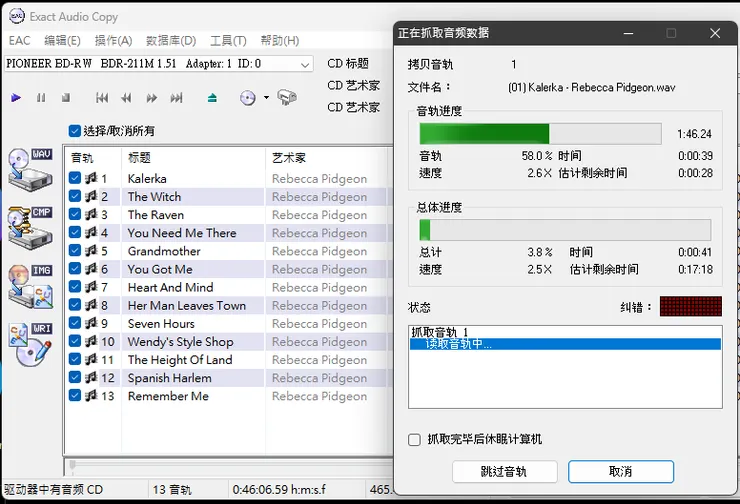The height and width of the screenshot is (504, 740).
Task: Open the dropdown arrow beside disc icon
Action: coord(266,98)
